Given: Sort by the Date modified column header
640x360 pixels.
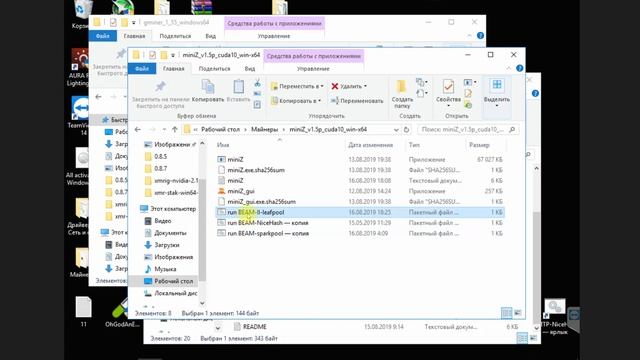Looking at the screenshot, I should [370, 145].
